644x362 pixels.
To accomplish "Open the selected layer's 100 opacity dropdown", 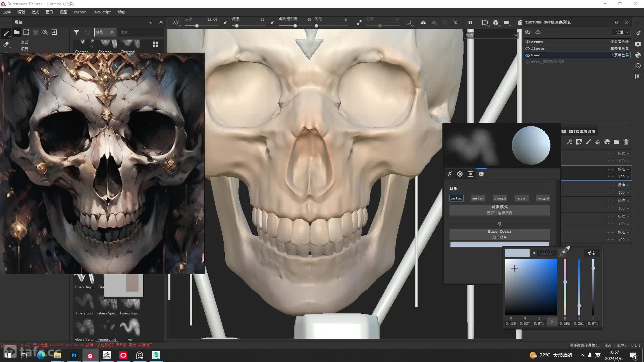I will [x=624, y=177].
